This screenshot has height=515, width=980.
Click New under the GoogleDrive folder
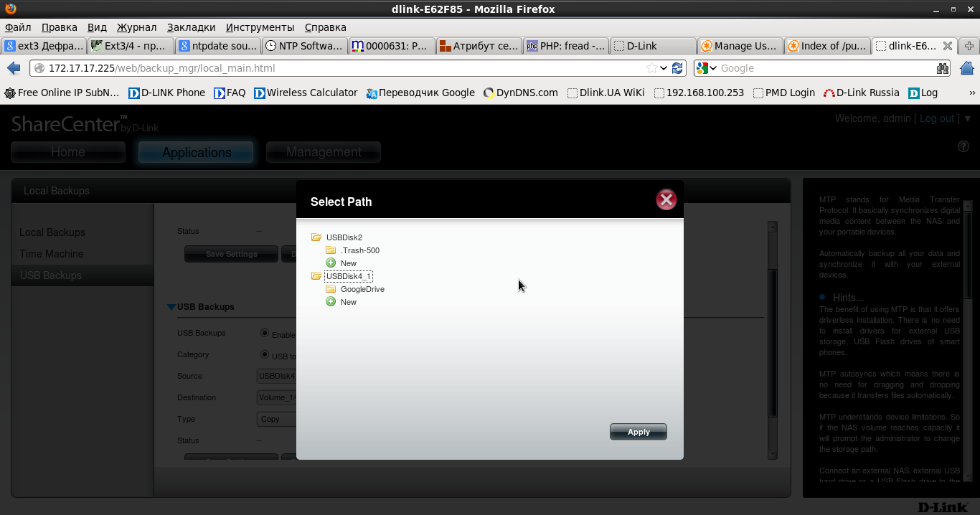[349, 302]
